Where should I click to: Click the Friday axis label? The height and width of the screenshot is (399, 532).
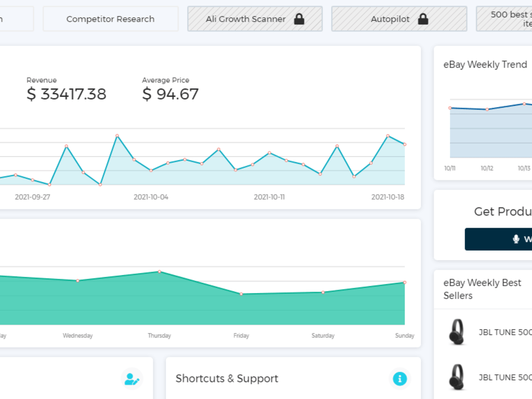[241, 336]
